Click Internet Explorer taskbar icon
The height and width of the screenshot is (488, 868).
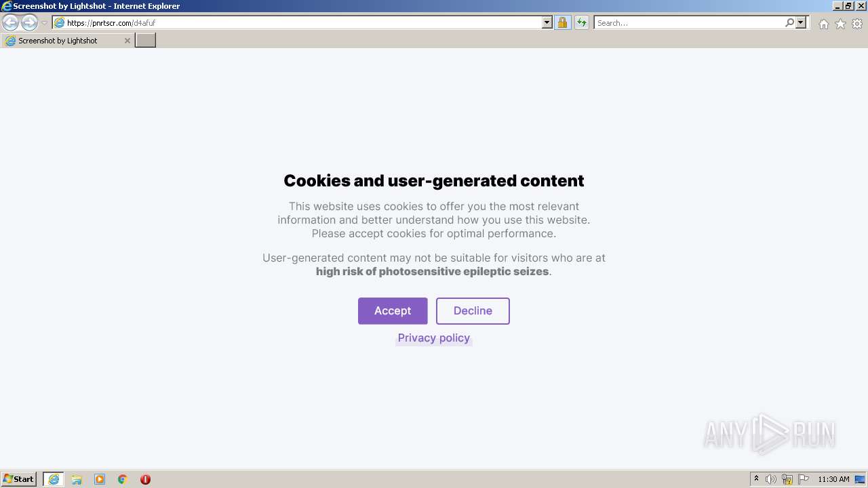pyautogui.click(x=54, y=479)
